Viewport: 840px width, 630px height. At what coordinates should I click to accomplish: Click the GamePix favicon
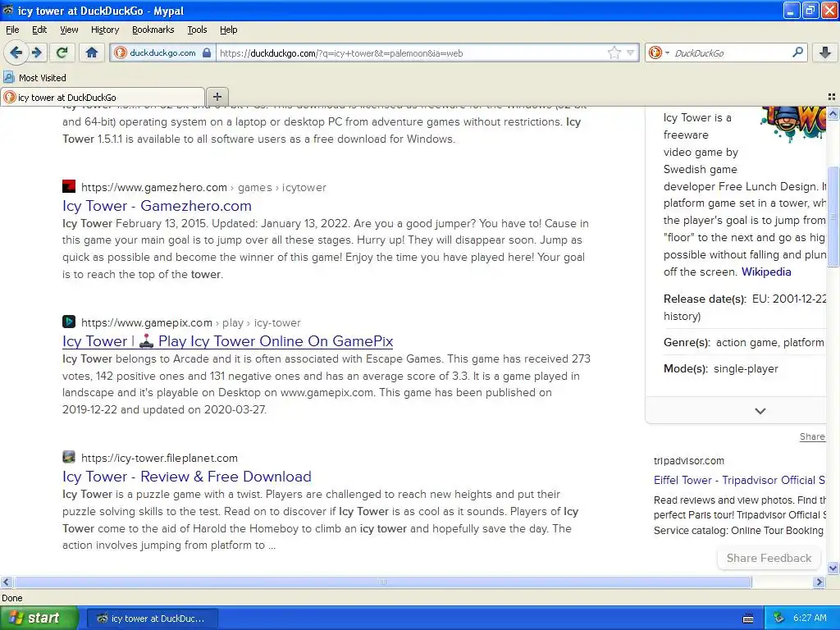point(69,322)
